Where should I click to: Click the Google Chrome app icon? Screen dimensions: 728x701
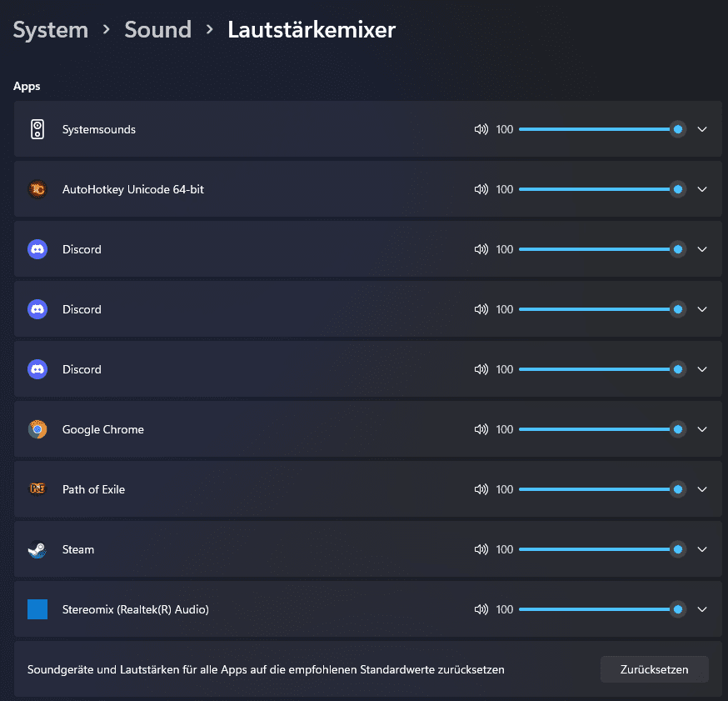tap(37, 429)
